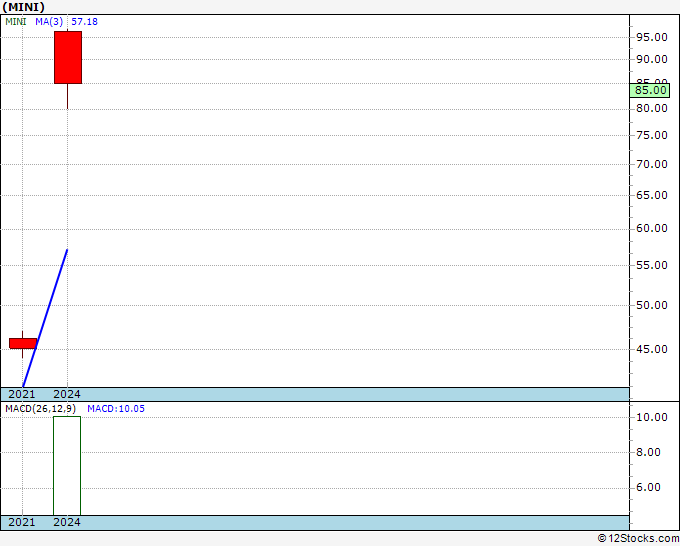This screenshot has width=680, height=546.
Task: Click the 50.00 price axis label
Action: pos(652,305)
